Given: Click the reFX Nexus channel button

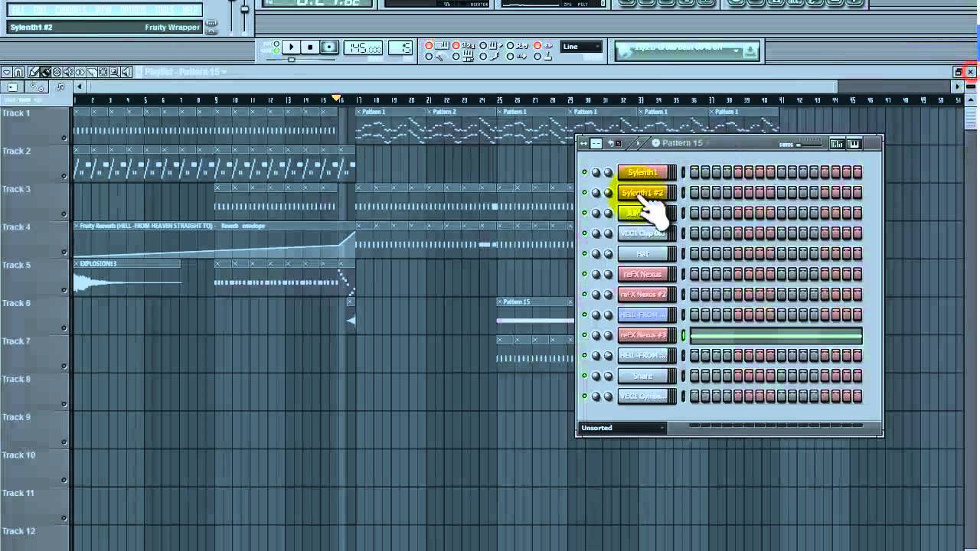Looking at the screenshot, I should point(642,274).
